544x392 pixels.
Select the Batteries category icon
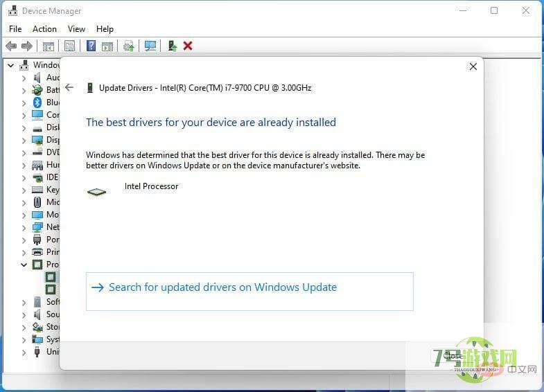coord(37,90)
